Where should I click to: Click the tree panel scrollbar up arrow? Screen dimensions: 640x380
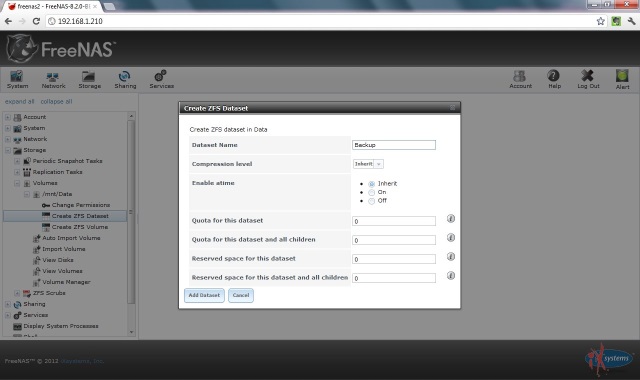(x=131, y=116)
